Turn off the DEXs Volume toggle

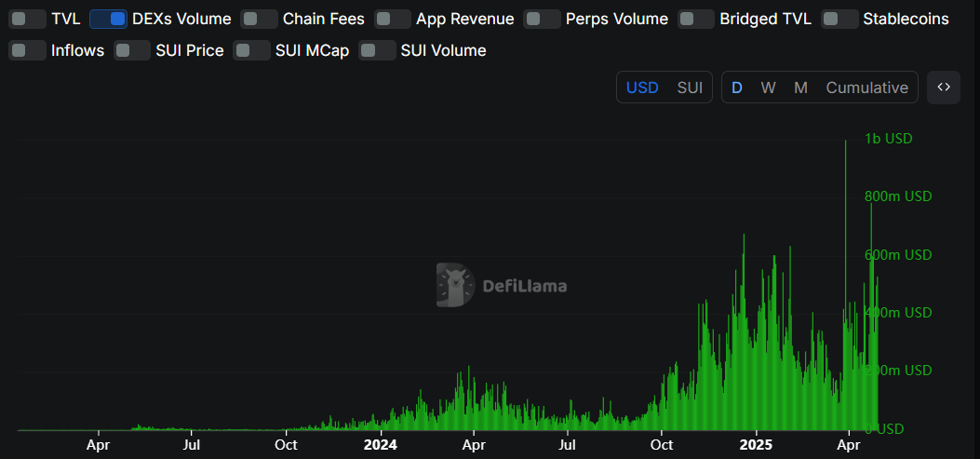click(108, 19)
